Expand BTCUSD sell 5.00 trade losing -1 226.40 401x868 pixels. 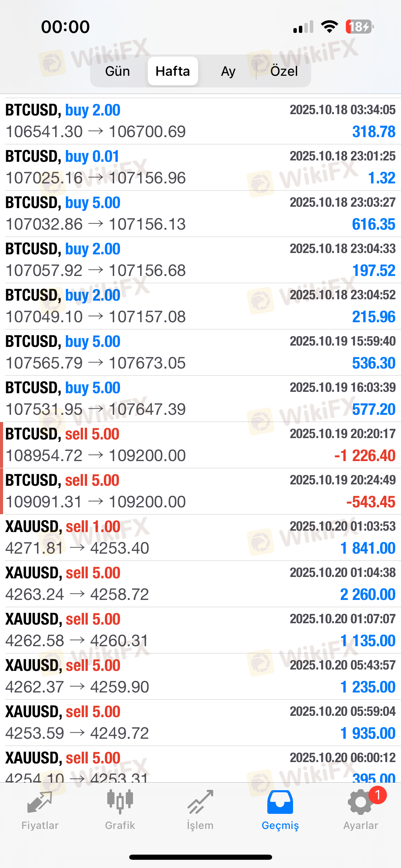click(x=200, y=445)
